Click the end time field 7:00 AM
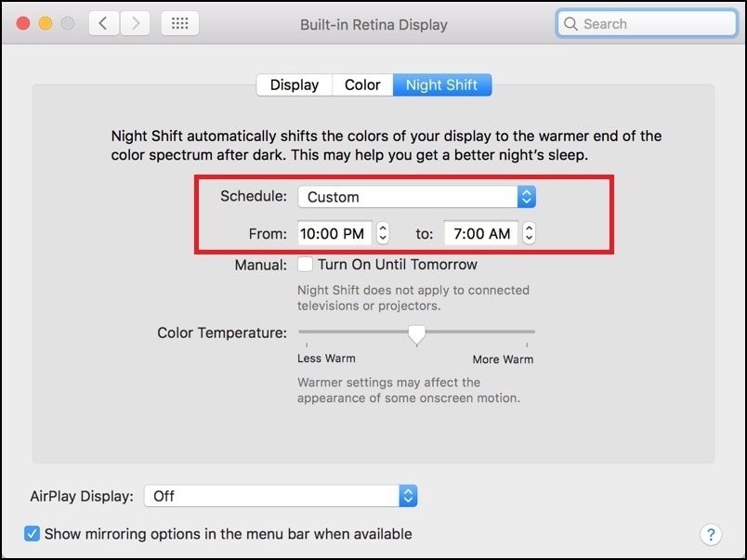 [481, 234]
